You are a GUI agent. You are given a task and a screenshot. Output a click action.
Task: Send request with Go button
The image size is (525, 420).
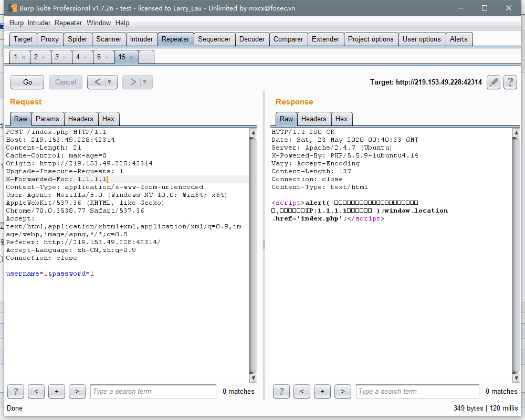[x=27, y=82]
